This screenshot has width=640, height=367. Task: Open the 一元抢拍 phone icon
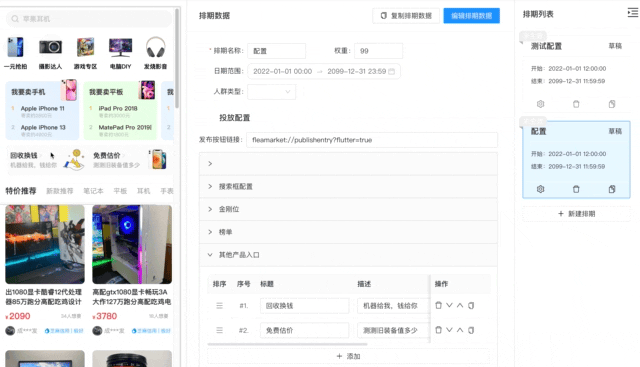(16, 47)
